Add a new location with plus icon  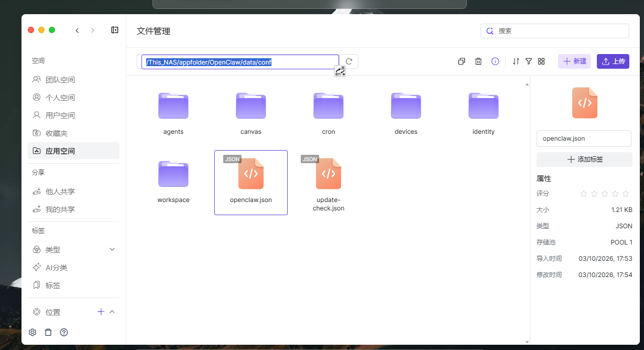(101, 312)
